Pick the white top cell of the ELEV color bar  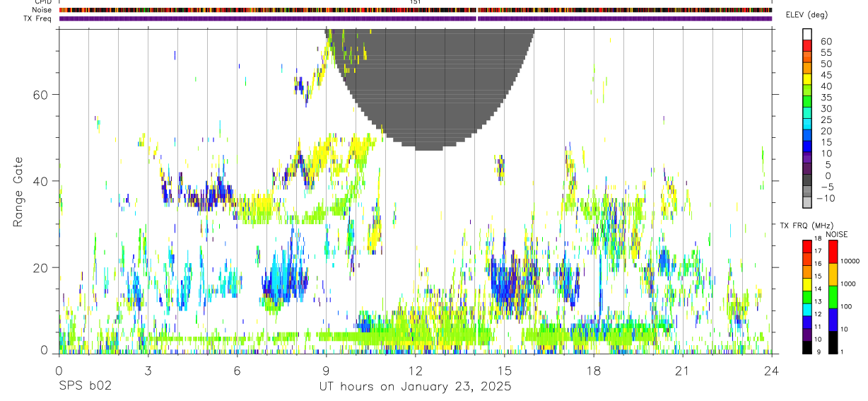807,33
